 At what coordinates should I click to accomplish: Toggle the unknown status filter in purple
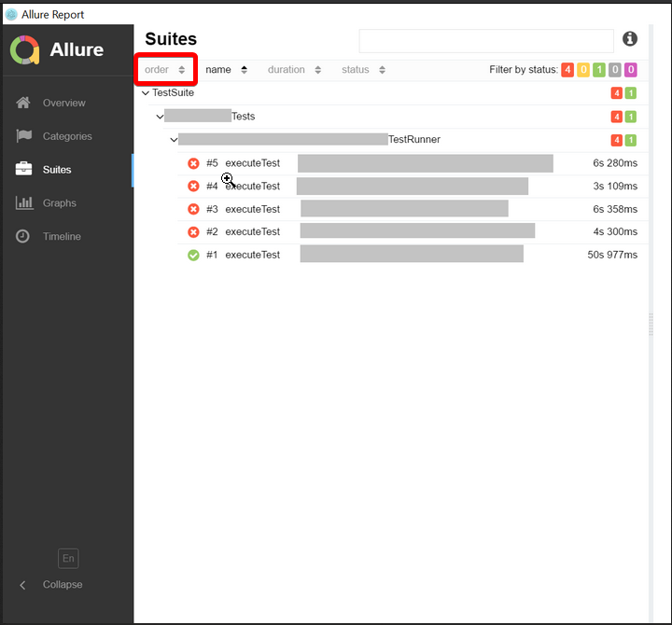[631, 69]
